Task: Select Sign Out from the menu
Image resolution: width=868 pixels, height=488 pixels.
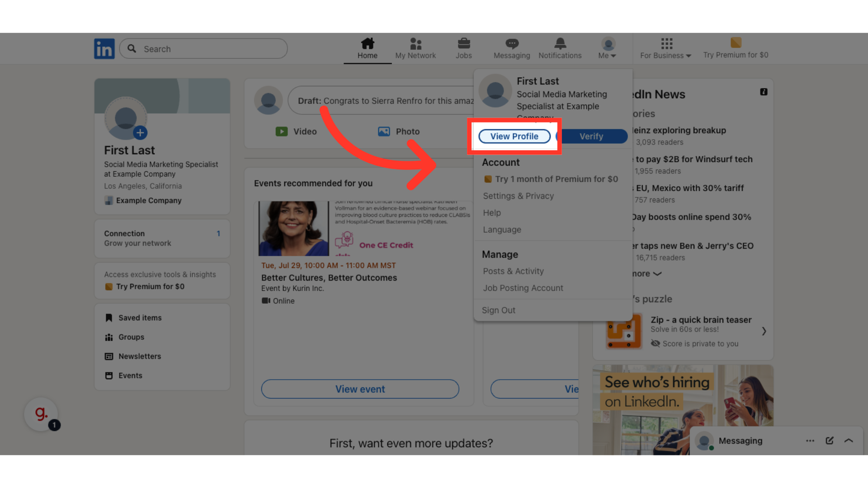Action: pos(498,310)
